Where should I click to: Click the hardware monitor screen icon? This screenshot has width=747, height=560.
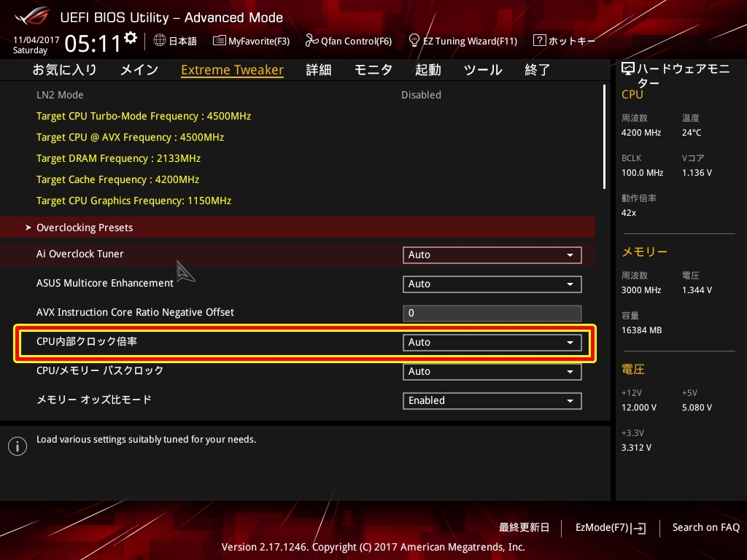(628, 69)
